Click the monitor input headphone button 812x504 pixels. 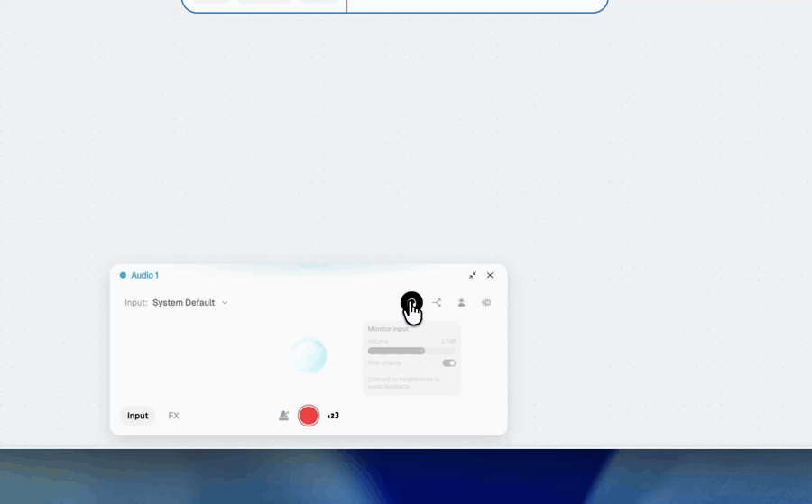coord(411,303)
